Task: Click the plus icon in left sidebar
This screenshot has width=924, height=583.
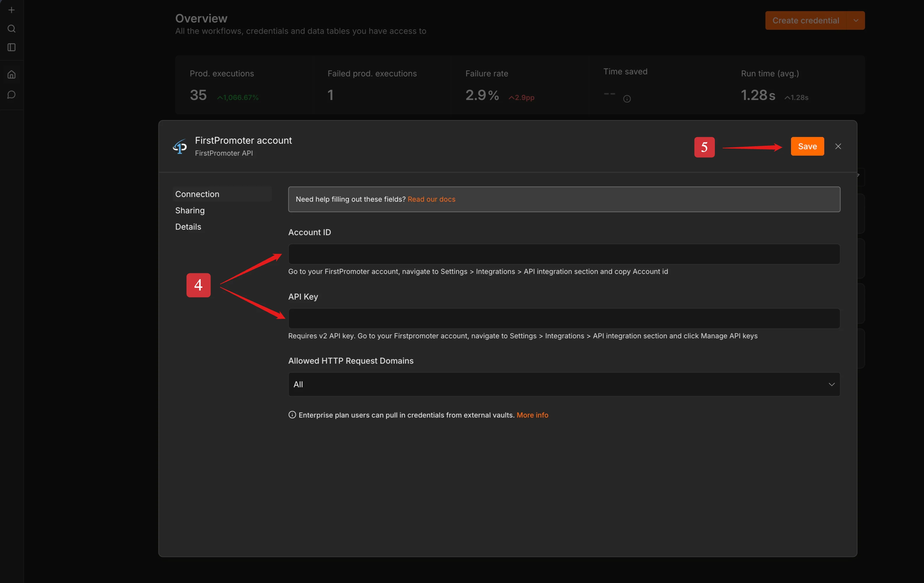Action: tap(12, 10)
